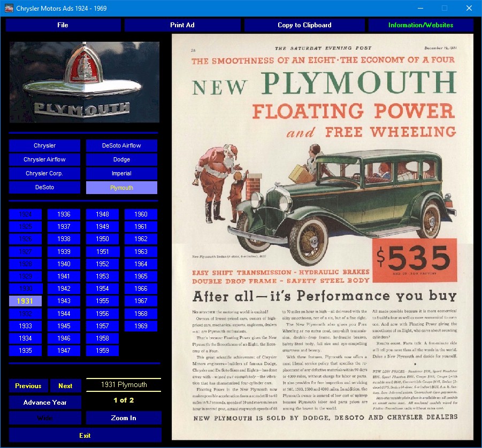This screenshot has width=482, height=448.
Task: Choose the year 1959
Action: click(x=102, y=351)
